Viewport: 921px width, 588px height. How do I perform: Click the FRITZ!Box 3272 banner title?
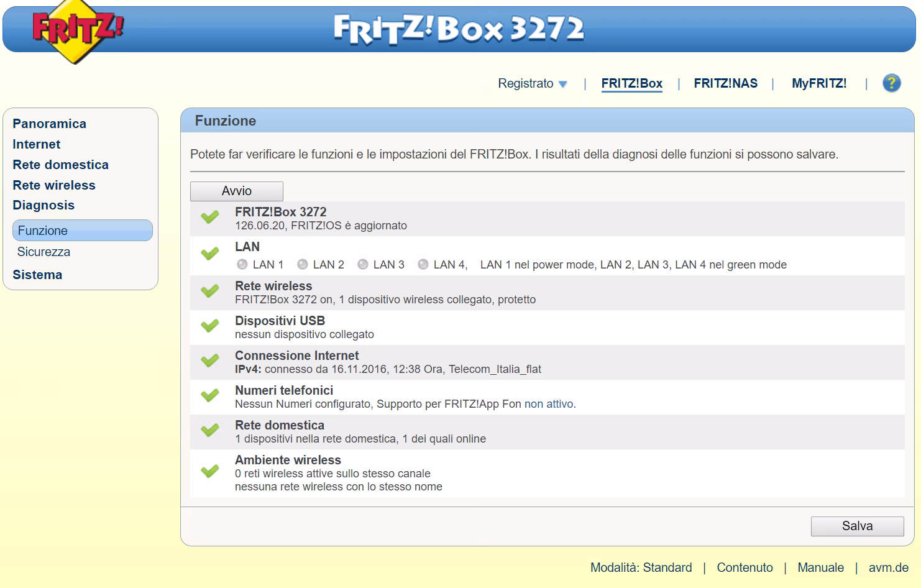pyautogui.click(x=459, y=29)
